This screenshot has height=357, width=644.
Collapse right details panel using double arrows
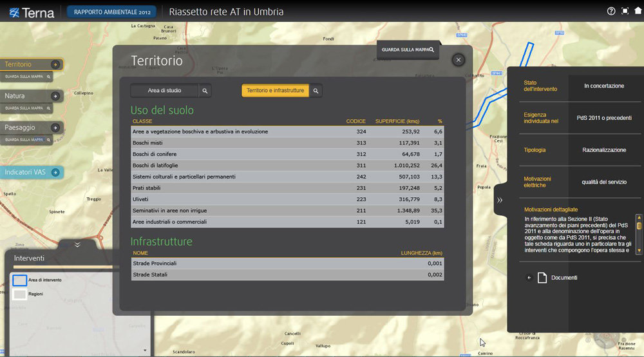[500, 200]
